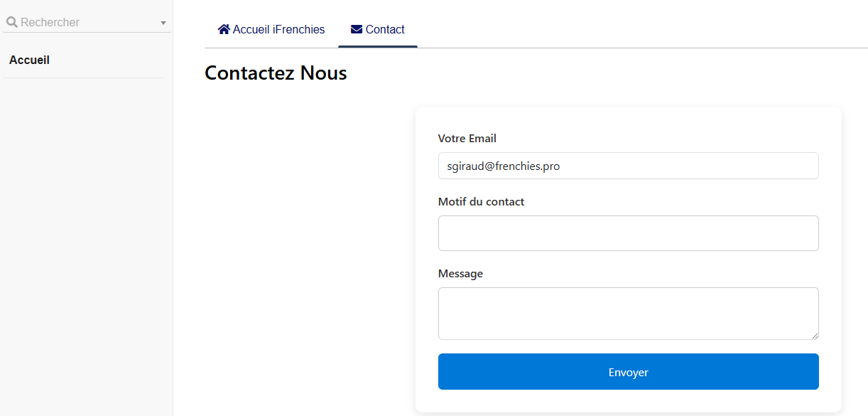Click the Votre Email label
The height and width of the screenshot is (416, 868).
pyautogui.click(x=467, y=139)
